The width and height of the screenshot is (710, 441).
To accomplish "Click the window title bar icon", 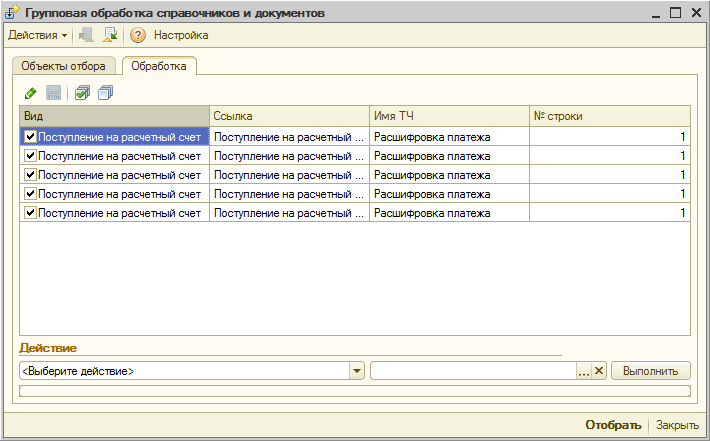I will (12, 13).
